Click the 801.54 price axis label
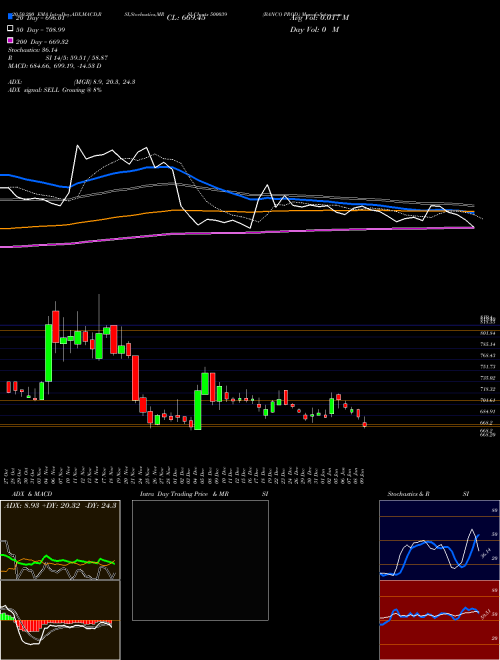 [x=487, y=333]
